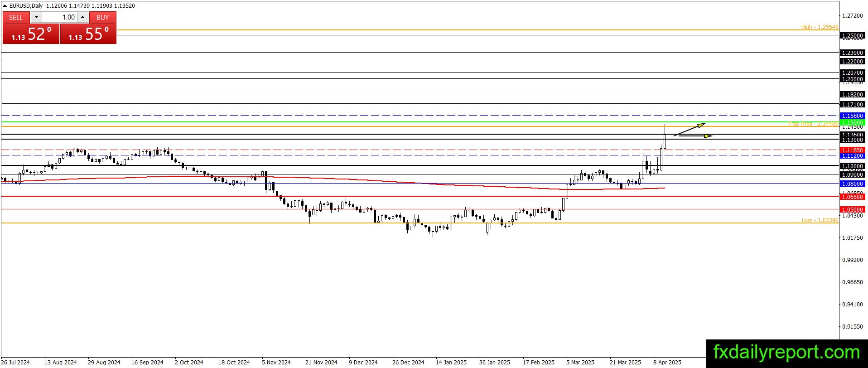Click the 0.96650 price scale value
Image resolution: width=868 pixels, height=368 pixels.
[x=852, y=282]
